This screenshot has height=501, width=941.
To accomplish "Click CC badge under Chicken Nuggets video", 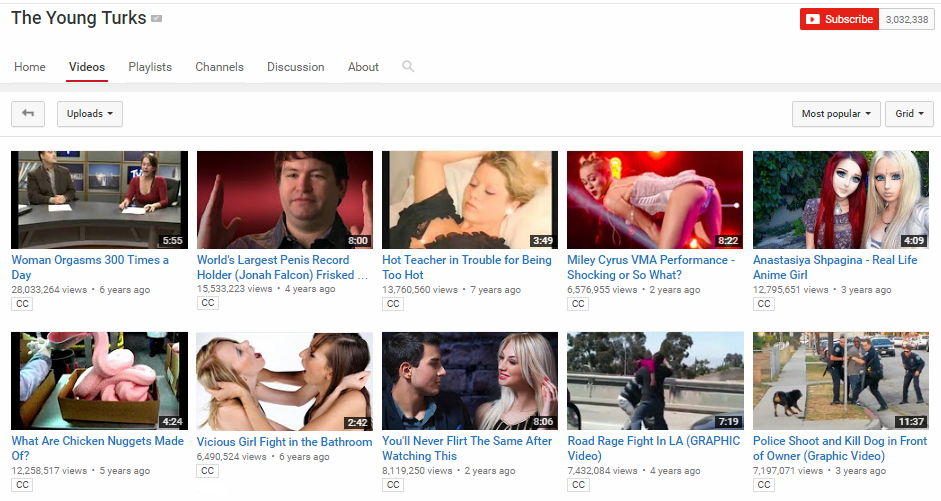I will (x=22, y=485).
